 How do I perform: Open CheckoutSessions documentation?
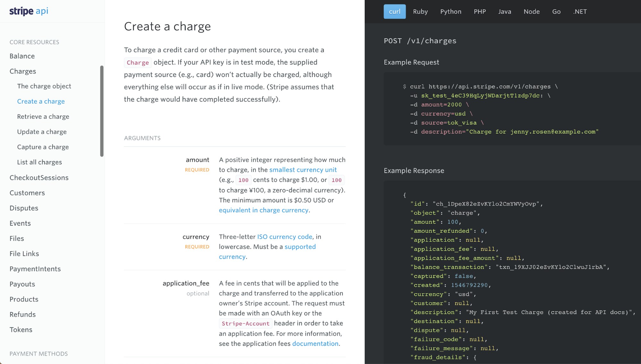click(x=39, y=177)
